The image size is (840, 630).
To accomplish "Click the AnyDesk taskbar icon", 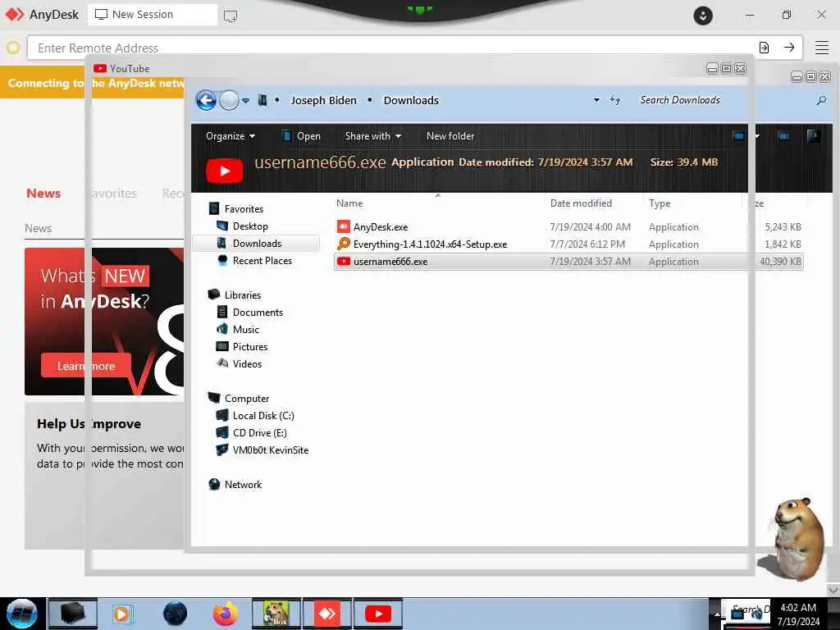I will pyautogui.click(x=326, y=614).
